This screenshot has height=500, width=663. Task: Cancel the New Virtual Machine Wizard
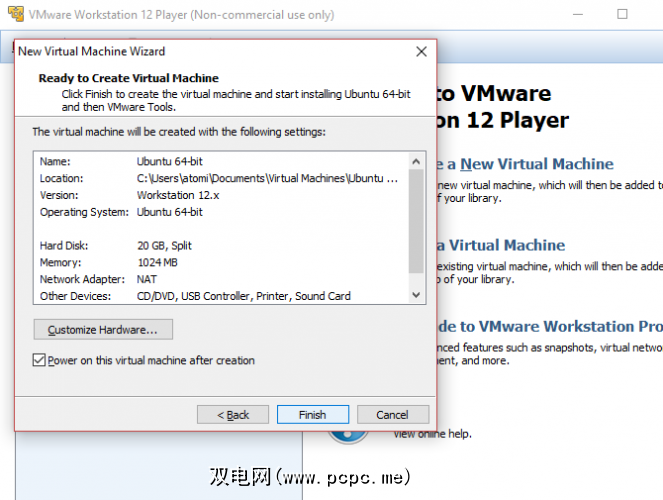(x=393, y=415)
